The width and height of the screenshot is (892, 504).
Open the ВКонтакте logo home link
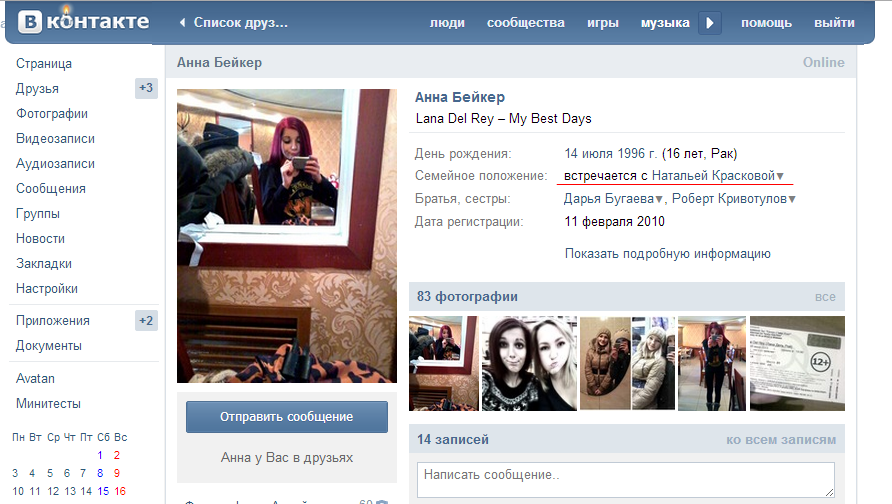[x=84, y=22]
